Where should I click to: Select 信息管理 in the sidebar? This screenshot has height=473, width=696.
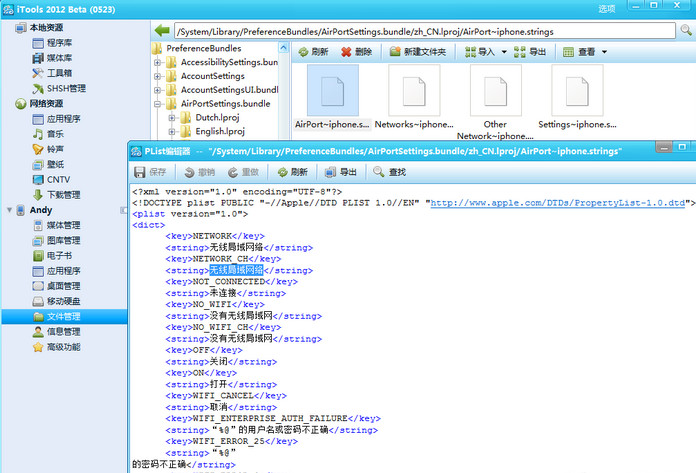[63, 332]
